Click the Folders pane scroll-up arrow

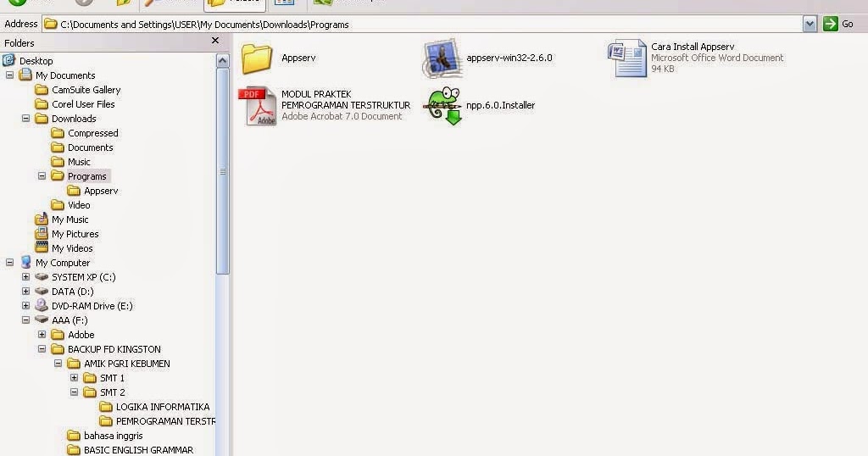[x=223, y=60]
